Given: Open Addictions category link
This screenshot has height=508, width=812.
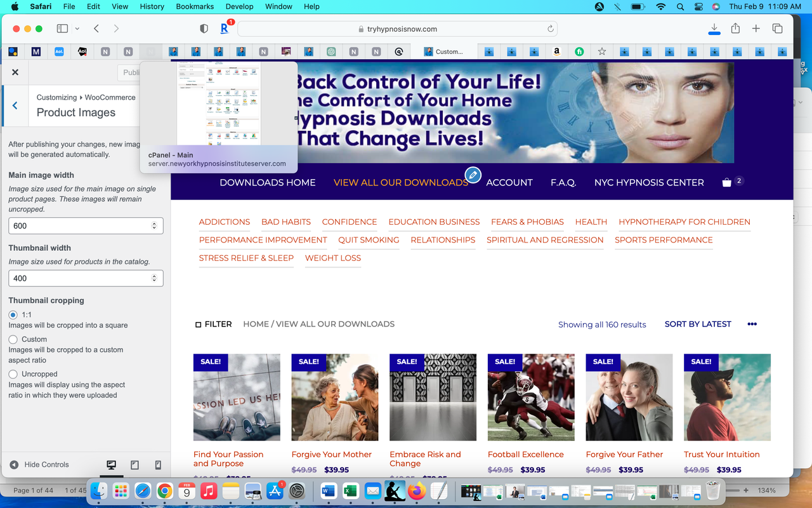Looking at the screenshot, I should pos(225,222).
